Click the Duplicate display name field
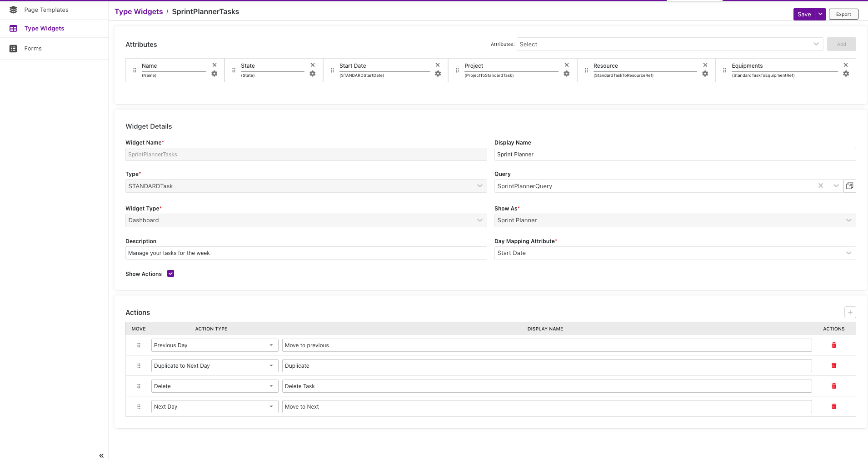The height and width of the screenshot is (460, 868). [547, 366]
